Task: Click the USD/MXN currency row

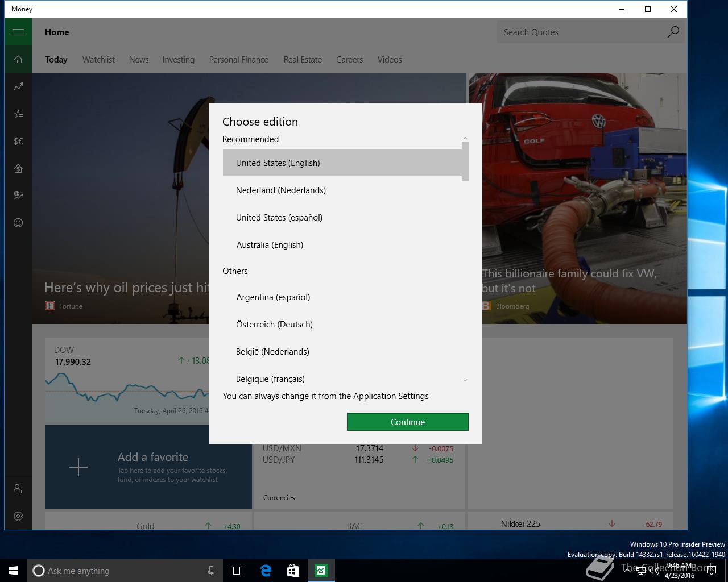Action: [x=358, y=448]
